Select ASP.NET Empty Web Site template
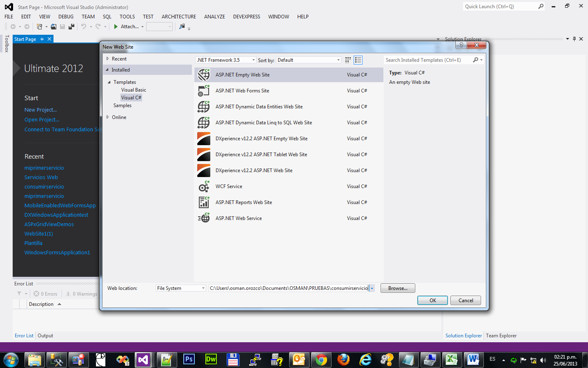The image size is (588, 368). pyautogui.click(x=289, y=75)
